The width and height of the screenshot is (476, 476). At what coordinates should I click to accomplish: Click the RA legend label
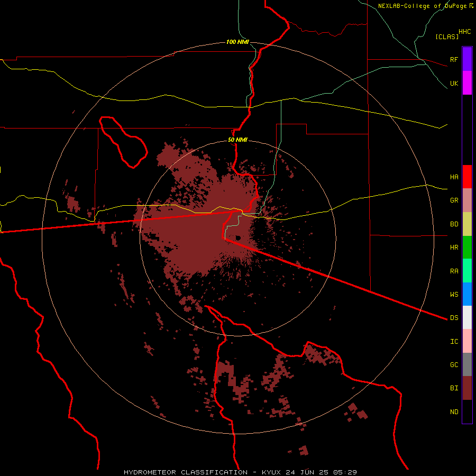pyautogui.click(x=454, y=271)
